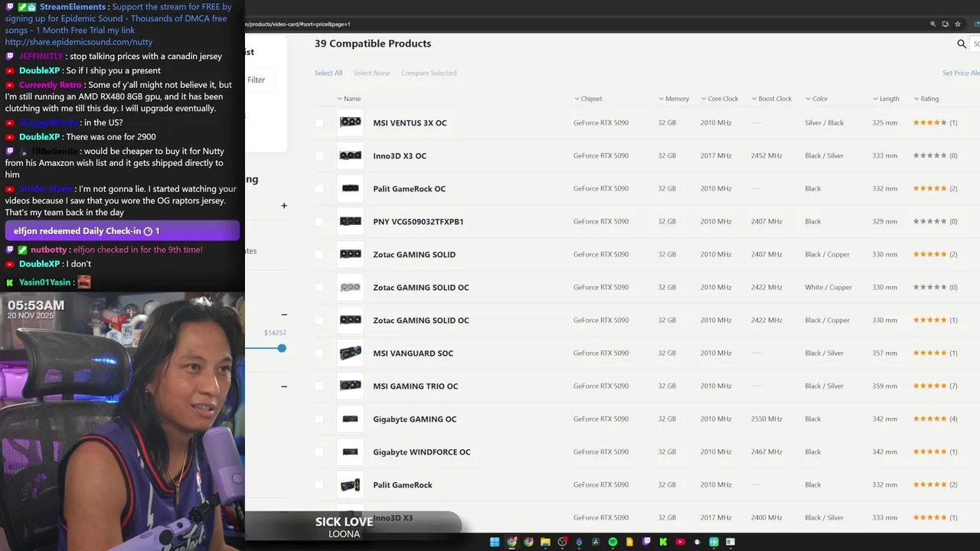Click white Zotac GAMING SOLID OC image

[x=350, y=287]
